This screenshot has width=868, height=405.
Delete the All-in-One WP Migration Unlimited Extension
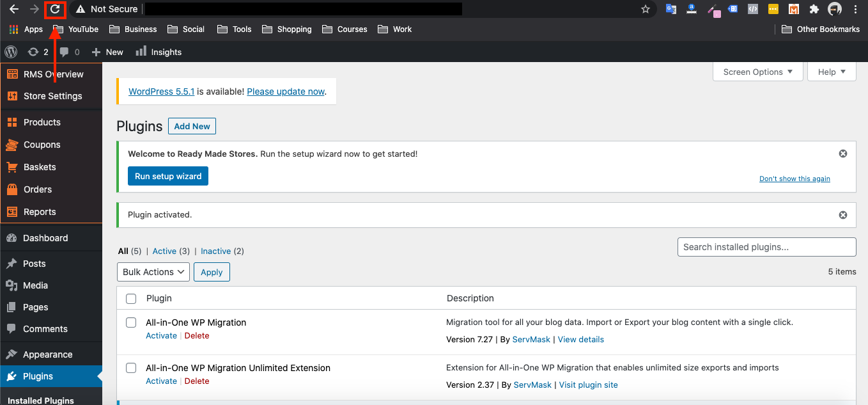click(197, 381)
